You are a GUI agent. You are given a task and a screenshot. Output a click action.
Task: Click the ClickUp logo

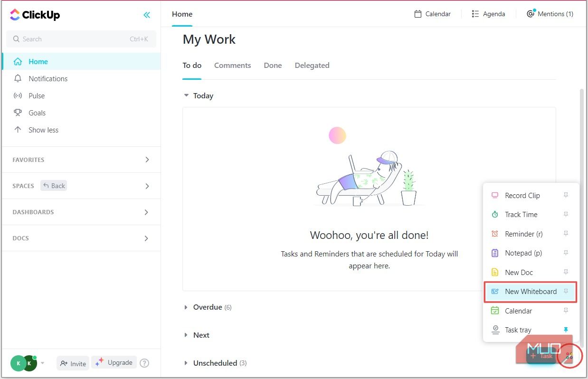(x=35, y=15)
